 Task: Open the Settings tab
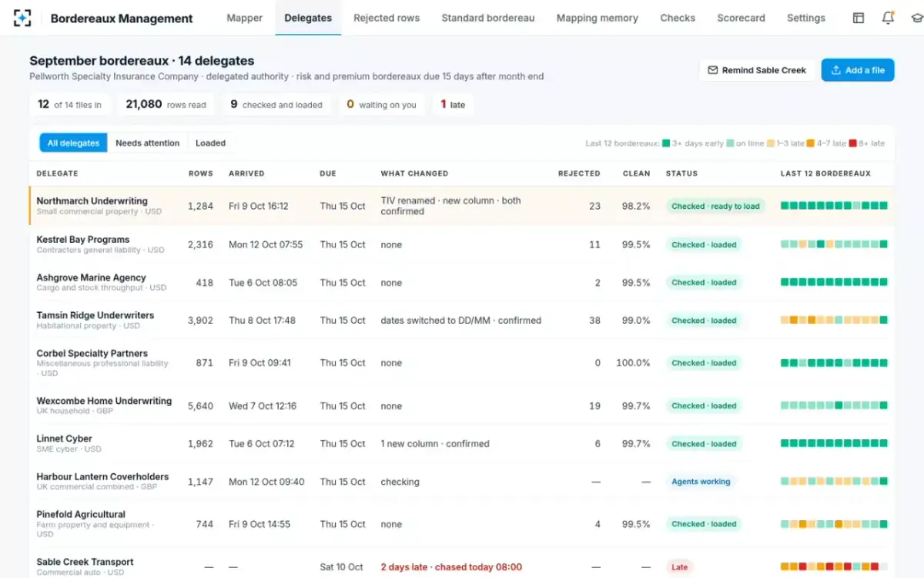[x=806, y=18]
